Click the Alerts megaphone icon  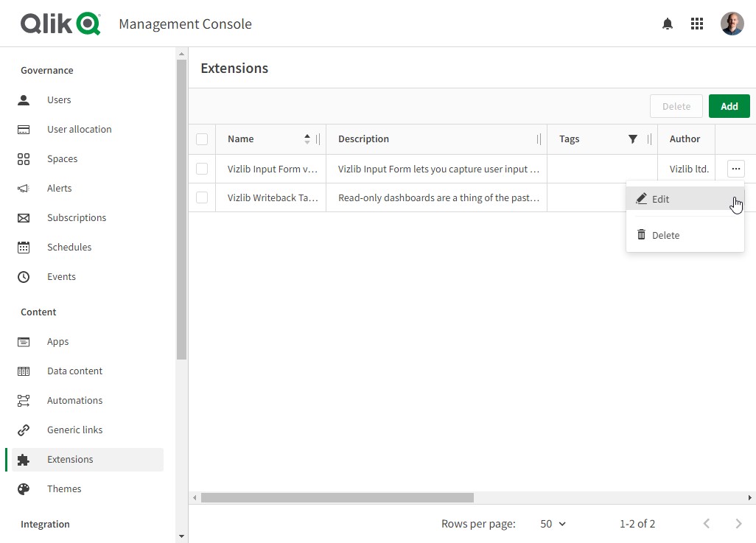24,188
